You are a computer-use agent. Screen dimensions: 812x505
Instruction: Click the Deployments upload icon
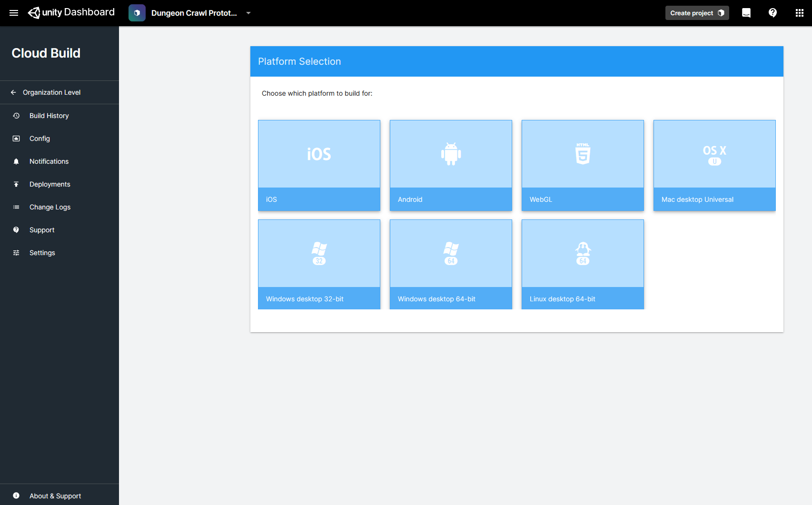16,184
